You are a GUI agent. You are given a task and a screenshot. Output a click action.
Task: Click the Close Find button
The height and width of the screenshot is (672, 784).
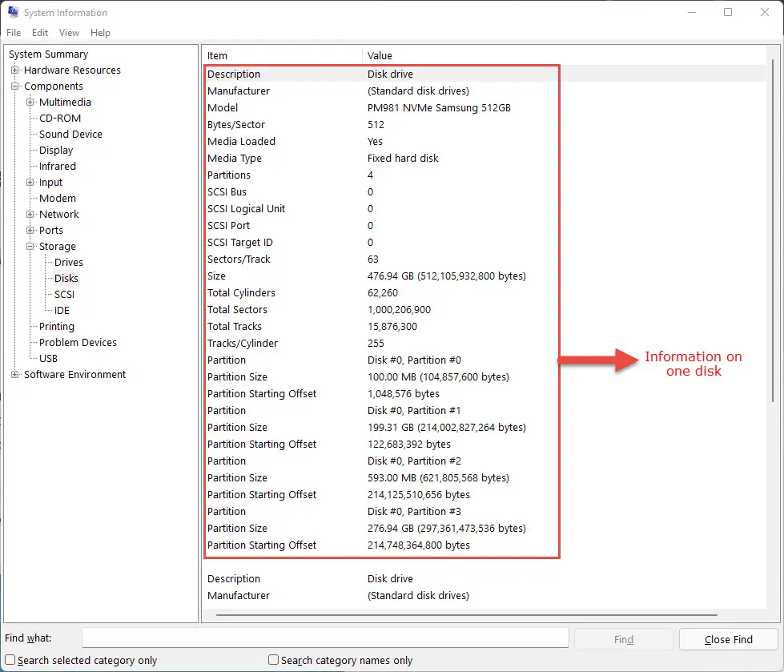[x=729, y=639]
